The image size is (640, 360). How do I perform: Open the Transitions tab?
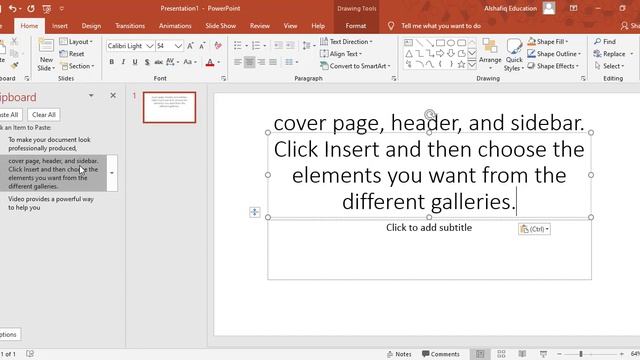(130, 26)
